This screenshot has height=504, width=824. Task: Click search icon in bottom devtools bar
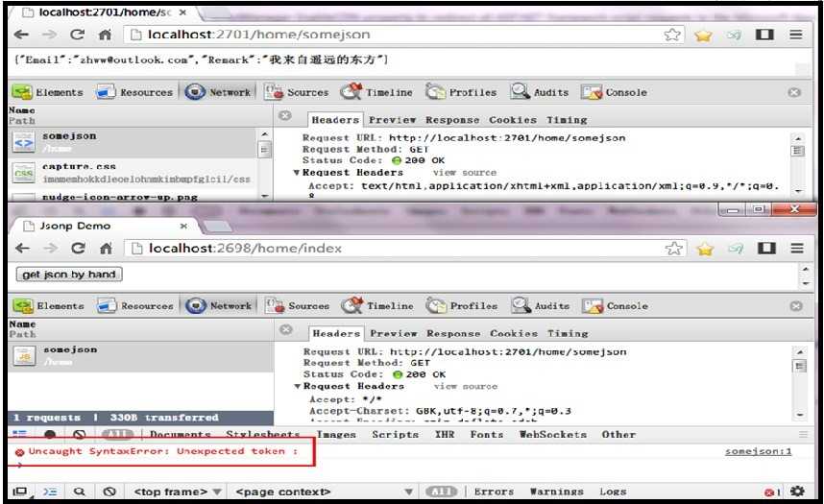click(80, 492)
